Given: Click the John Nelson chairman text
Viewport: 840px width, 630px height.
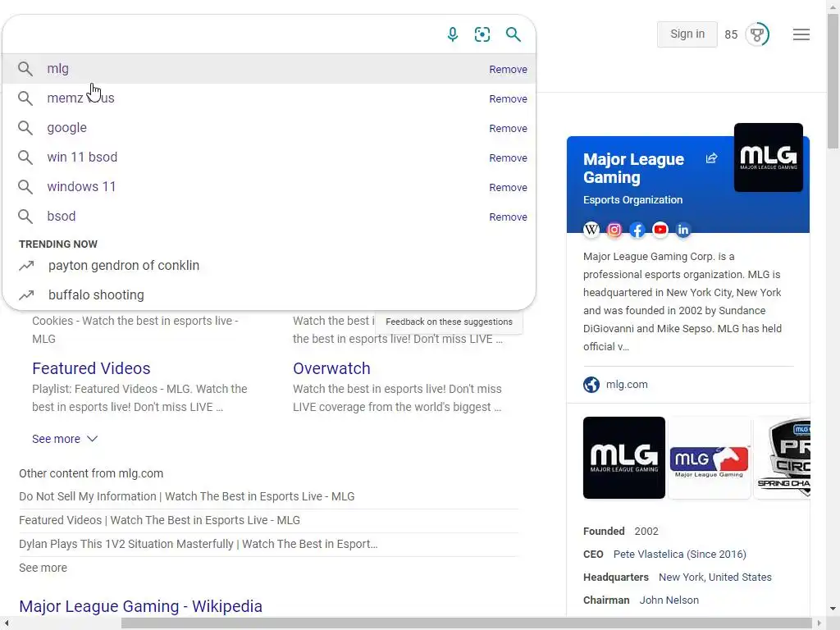Looking at the screenshot, I should coord(669,600).
